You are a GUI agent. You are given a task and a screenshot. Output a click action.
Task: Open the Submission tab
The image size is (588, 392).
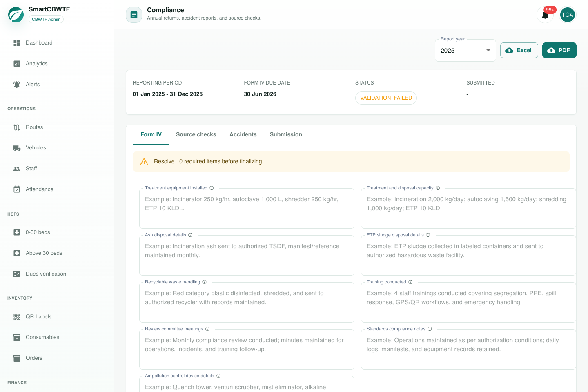pos(286,135)
